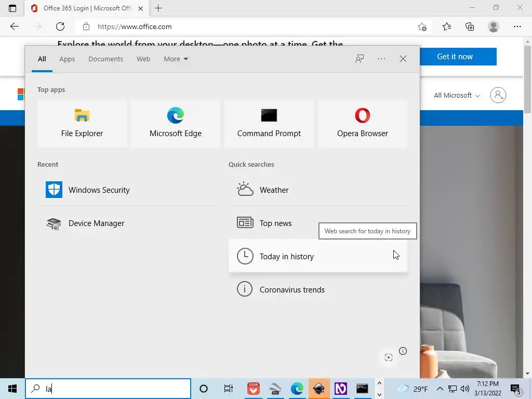This screenshot has height=399, width=532.
Task: Open Edge Settings and more menu
Action: point(517,26)
